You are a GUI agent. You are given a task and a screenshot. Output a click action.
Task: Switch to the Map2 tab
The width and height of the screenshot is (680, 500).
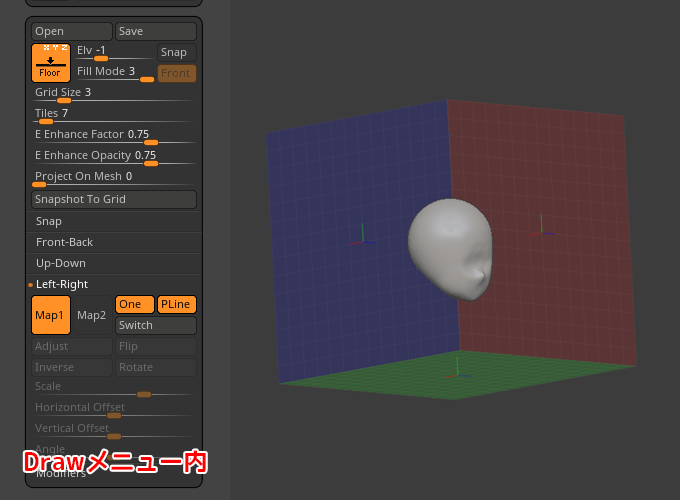point(92,315)
